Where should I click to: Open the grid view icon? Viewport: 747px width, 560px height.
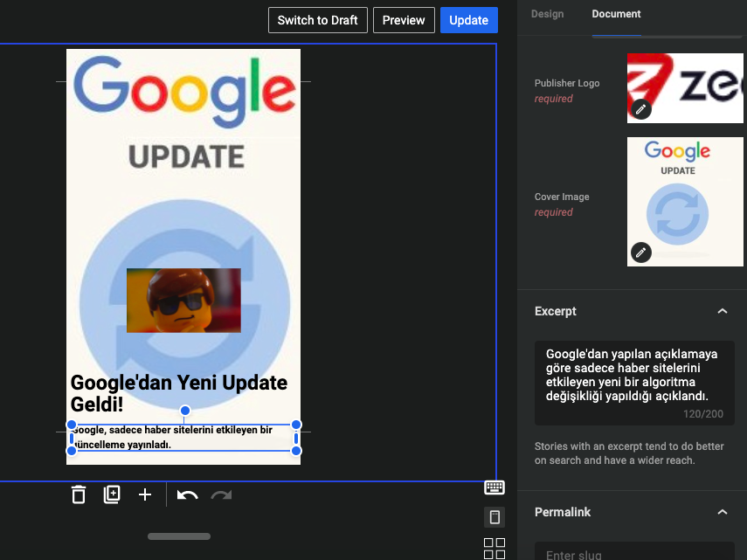click(494, 548)
